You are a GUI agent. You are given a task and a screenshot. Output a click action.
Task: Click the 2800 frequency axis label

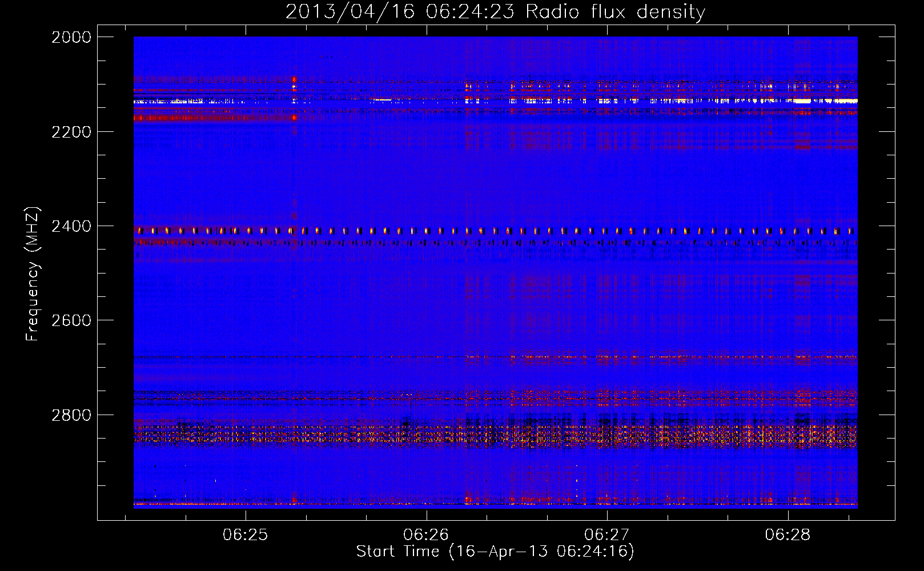point(71,415)
